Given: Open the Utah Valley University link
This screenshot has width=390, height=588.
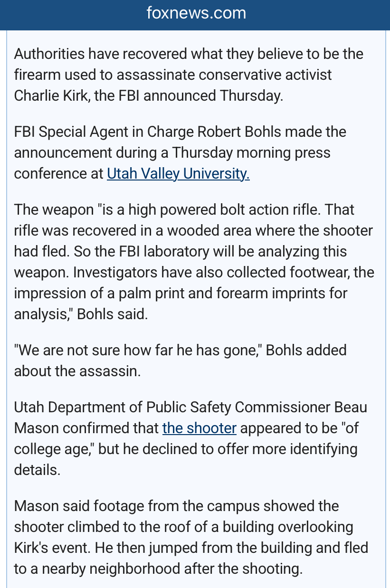Looking at the screenshot, I should click(178, 174).
